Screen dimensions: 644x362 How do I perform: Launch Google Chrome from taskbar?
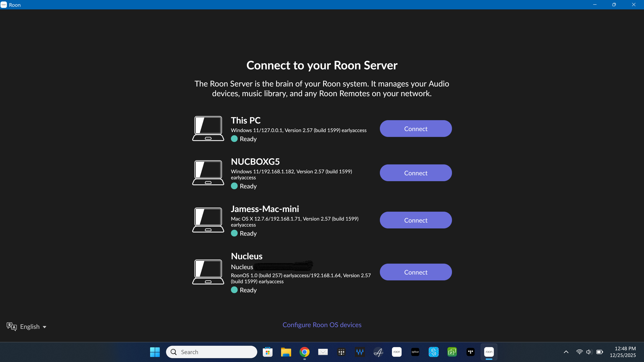[304, 352]
